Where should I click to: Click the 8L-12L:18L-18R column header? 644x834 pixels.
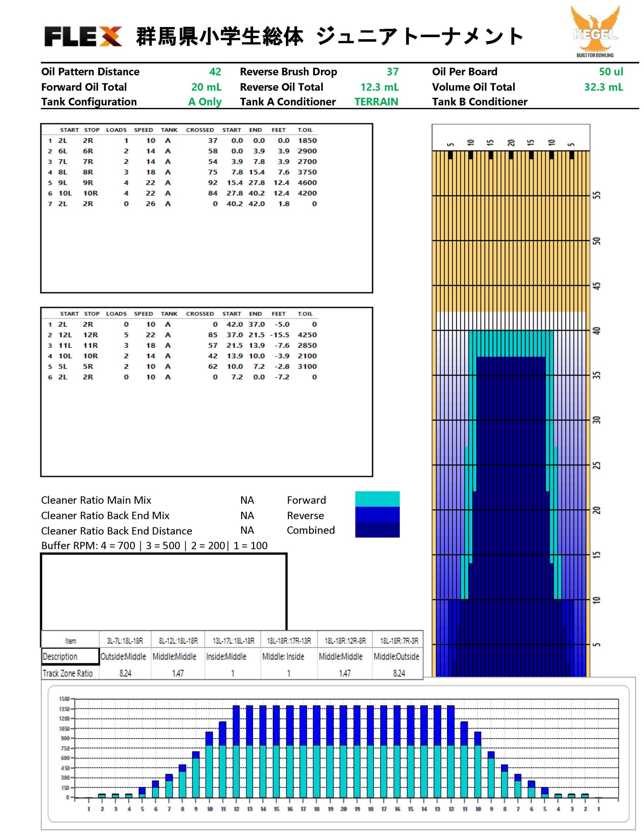[178, 641]
